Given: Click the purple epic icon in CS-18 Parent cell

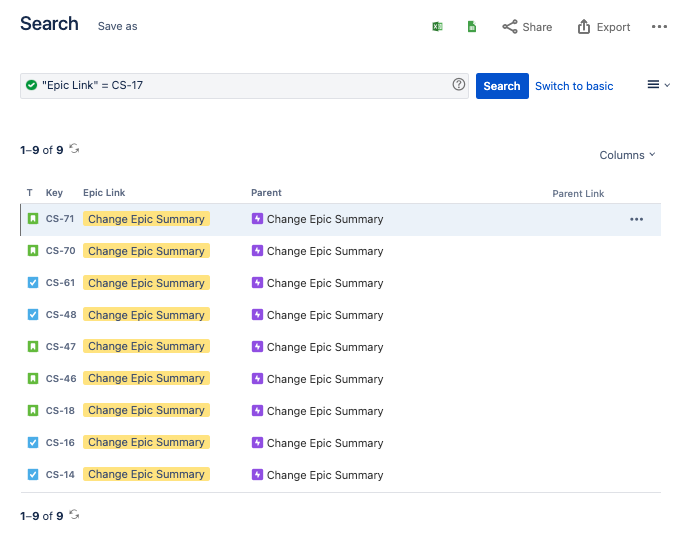Looking at the screenshot, I should (257, 410).
